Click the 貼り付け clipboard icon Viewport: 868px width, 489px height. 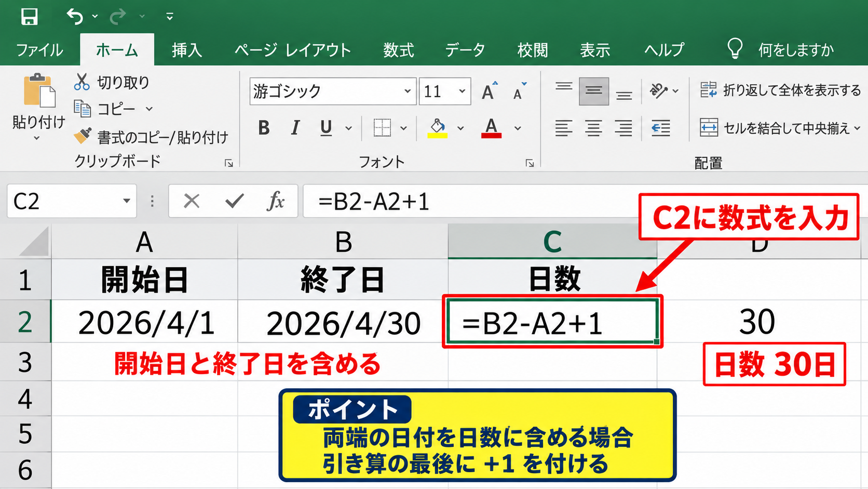[39, 90]
